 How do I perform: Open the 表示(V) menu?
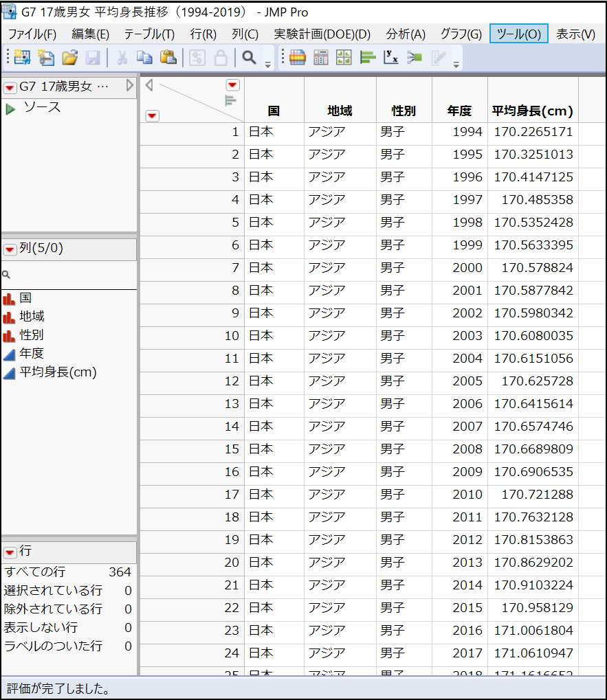pos(576,34)
